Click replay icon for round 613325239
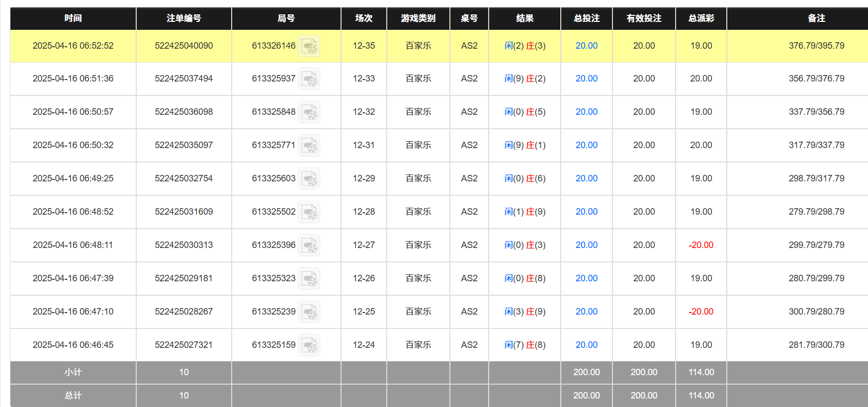Image resolution: width=868 pixels, height=407 pixels. click(309, 312)
